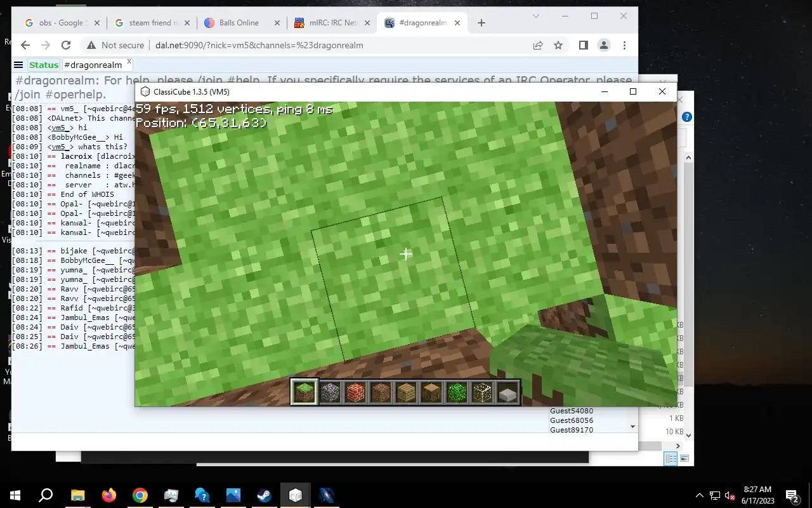Open the Chrome profile avatar menu

coord(604,45)
